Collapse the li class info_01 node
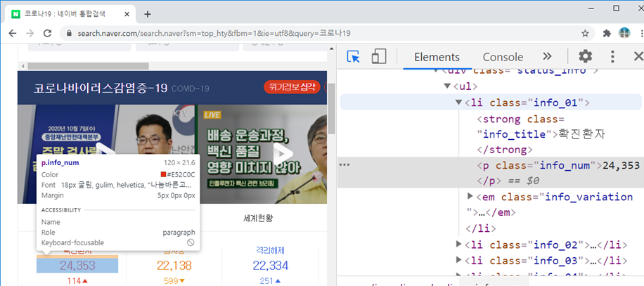 click(x=459, y=102)
